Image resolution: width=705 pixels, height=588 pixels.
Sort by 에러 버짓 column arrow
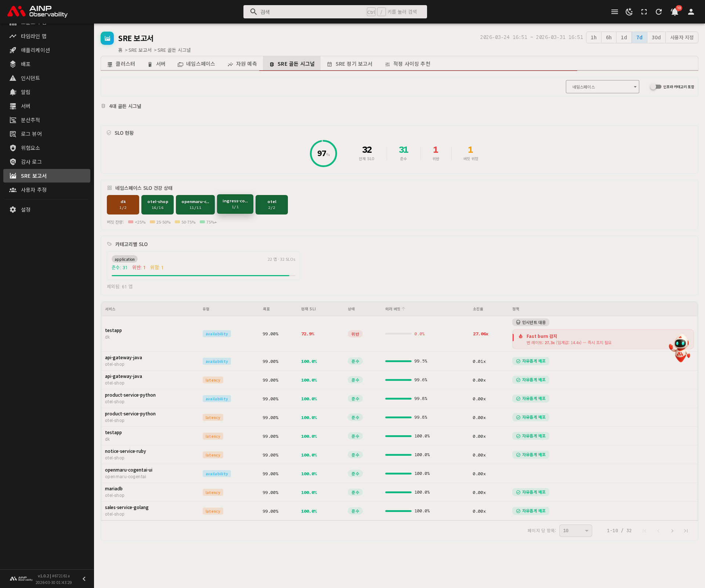pyautogui.click(x=403, y=309)
